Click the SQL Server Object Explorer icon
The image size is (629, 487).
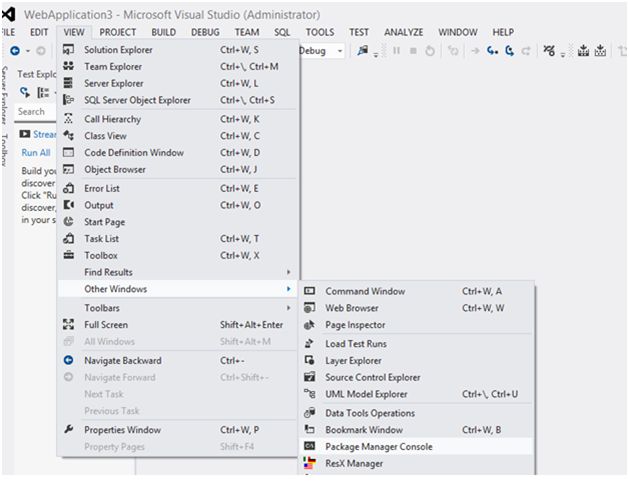69,100
